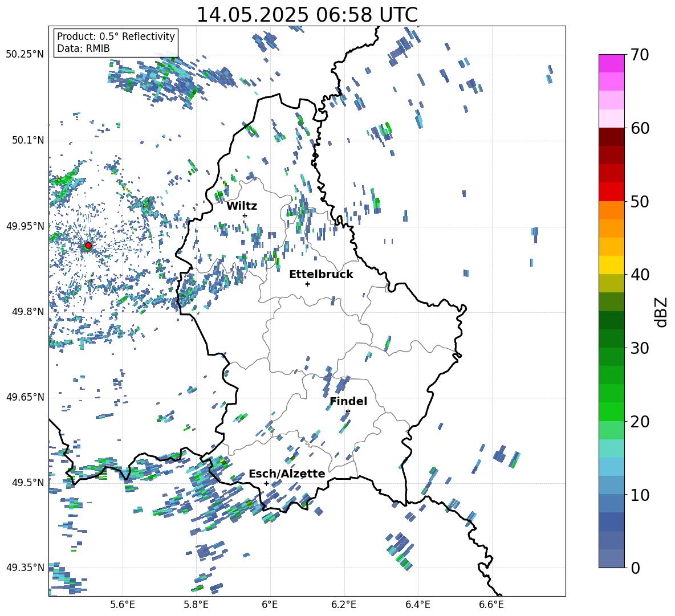Image resolution: width=675 pixels, height=616 pixels.
Task: Click the 49.65°N latitude label
Action: (x=25, y=397)
